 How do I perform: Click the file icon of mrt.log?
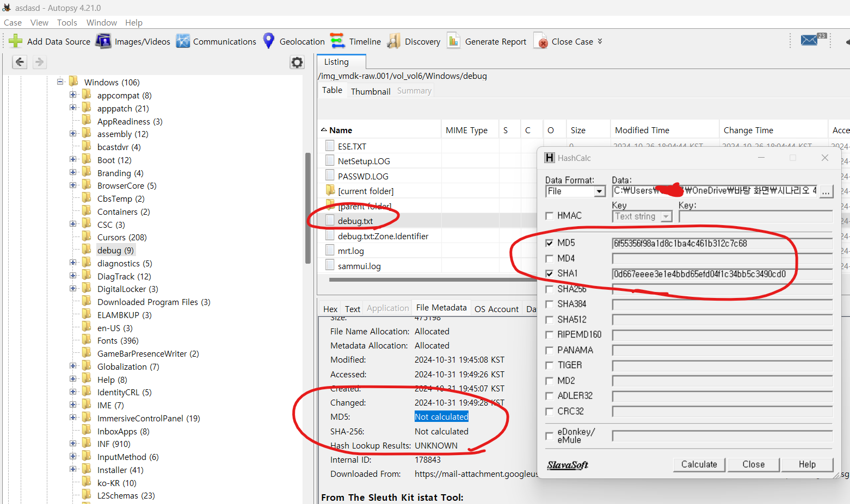tap(330, 250)
